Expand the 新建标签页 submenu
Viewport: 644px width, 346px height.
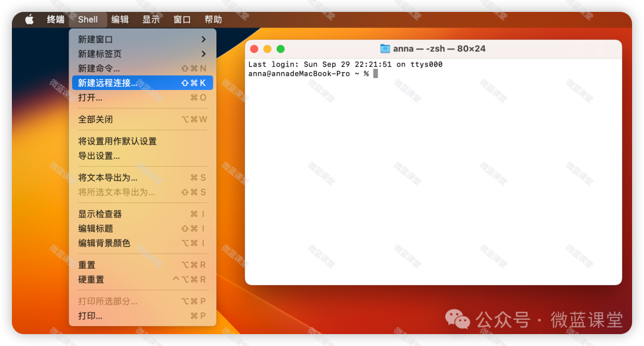point(143,54)
